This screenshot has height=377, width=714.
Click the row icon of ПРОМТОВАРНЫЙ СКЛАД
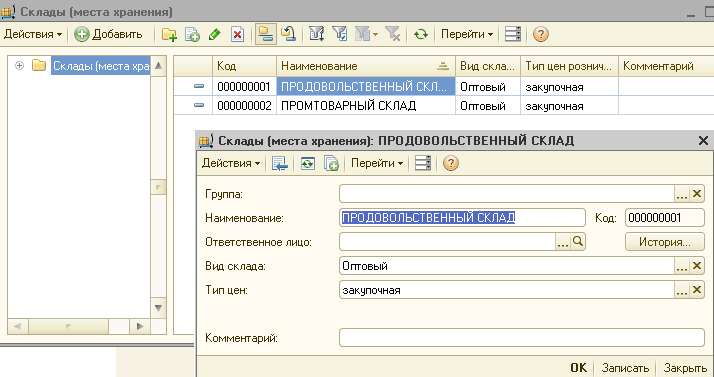point(199,105)
